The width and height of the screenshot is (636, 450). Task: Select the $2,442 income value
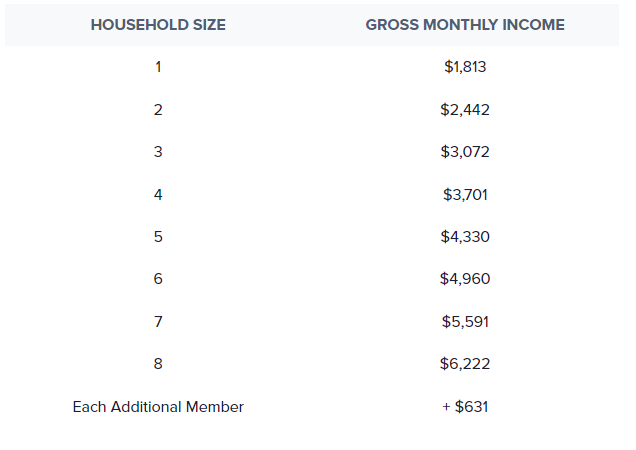point(465,110)
